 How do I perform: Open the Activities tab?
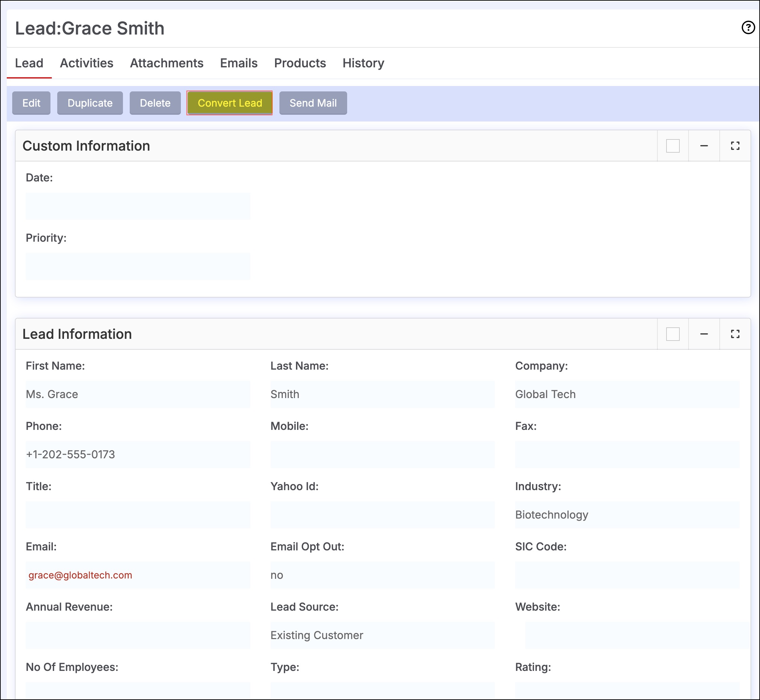pos(86,63)
